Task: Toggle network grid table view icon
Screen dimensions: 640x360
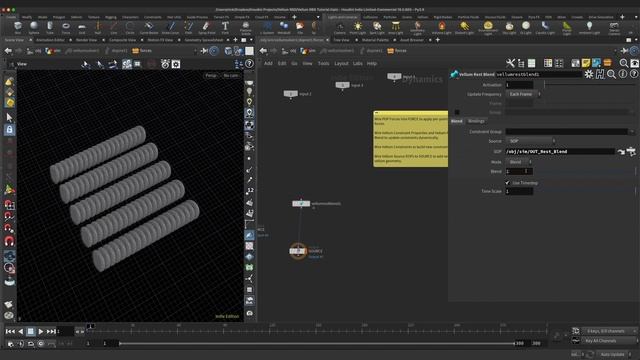Action: pos(548,63)
